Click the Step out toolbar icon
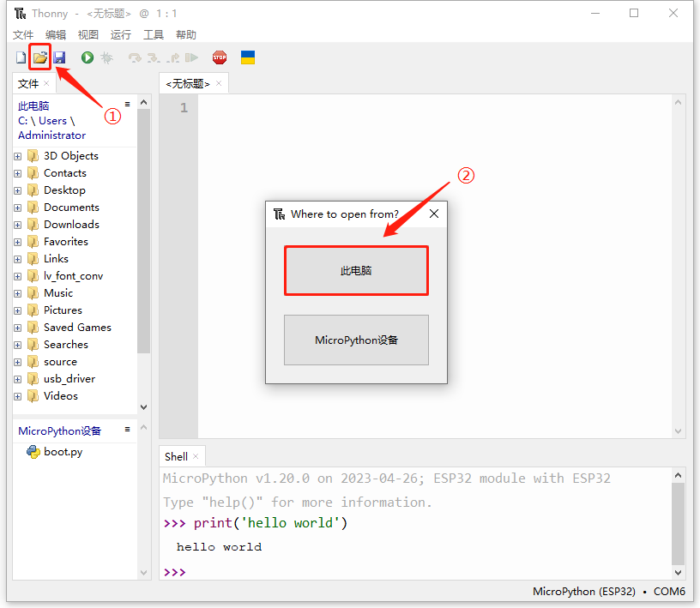The width and height of the screenshot is (700, 608). coord(172,57)
